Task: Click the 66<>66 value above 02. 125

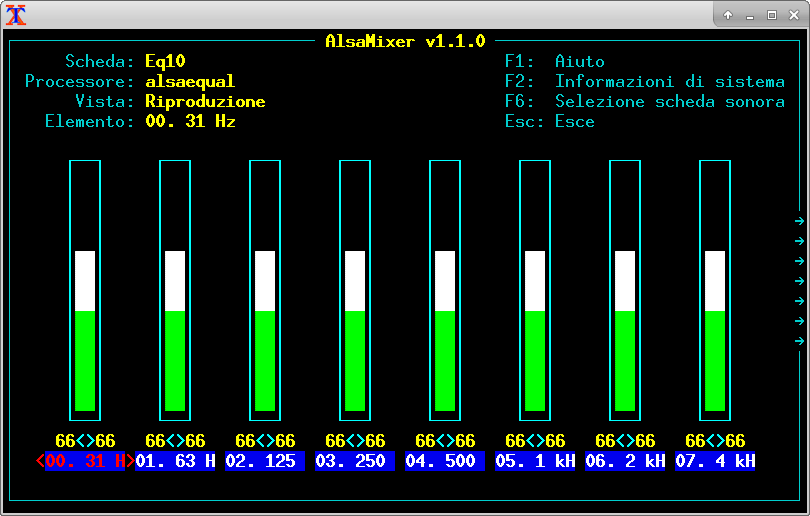Action: 265,441
